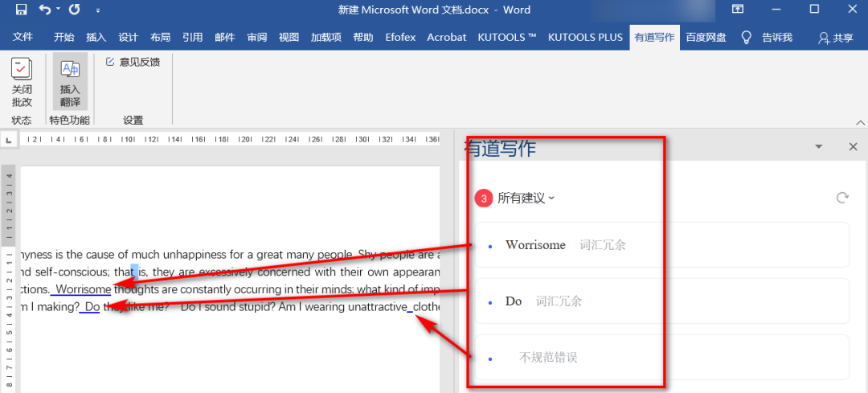Switch to the 加载项 ribbon tab
This screenshot has width=868, height=393.
click(x=326, y=37)
